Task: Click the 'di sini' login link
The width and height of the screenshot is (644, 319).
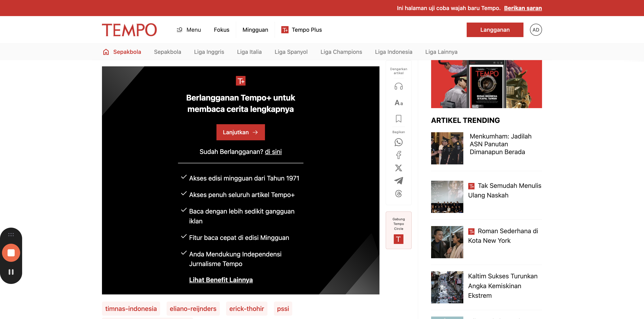Action: [x=273, y=152]
